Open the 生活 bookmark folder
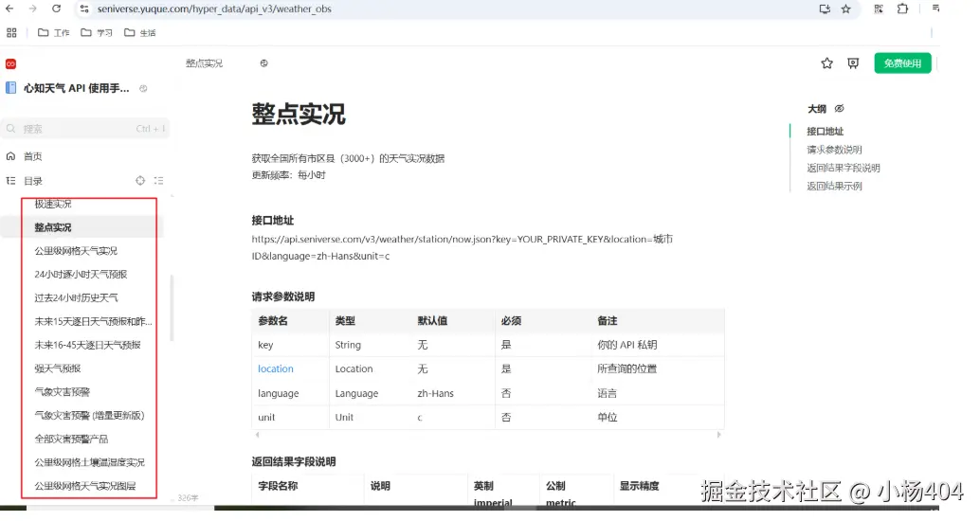This screenshot has height=521, width=980. point(140,32)
